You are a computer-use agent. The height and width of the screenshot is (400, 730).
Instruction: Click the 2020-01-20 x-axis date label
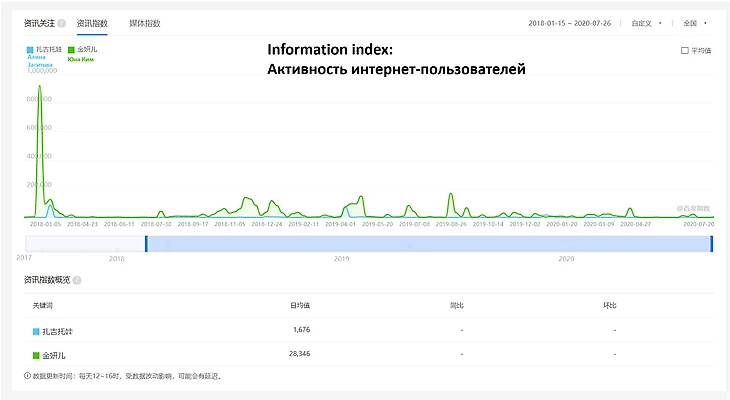pyautogui.click(x=561, y=224)
